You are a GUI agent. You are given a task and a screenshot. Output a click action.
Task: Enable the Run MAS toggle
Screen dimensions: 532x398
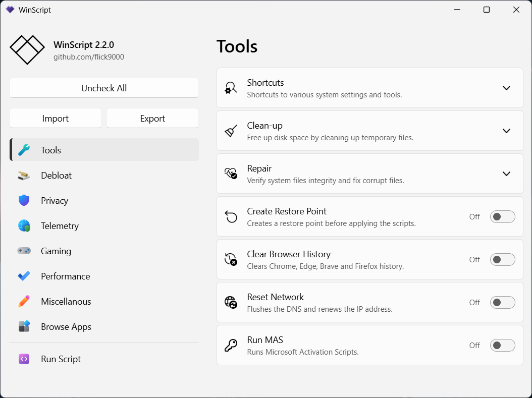tap(502, 346)
